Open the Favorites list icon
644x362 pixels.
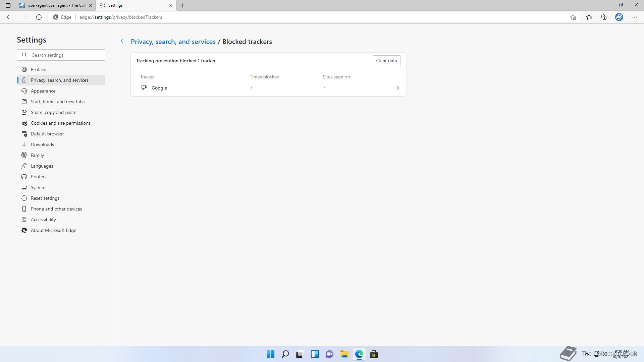(x=589, y=17)
